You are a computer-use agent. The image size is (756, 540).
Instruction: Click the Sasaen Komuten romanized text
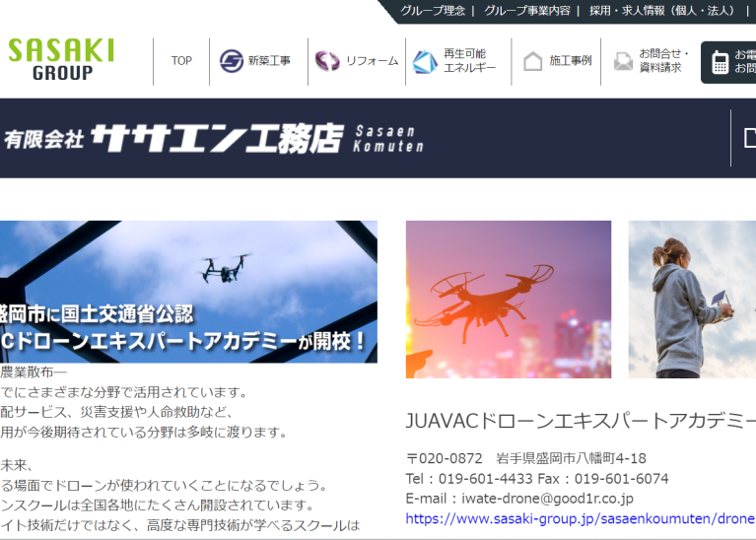(x=388, y=138)
